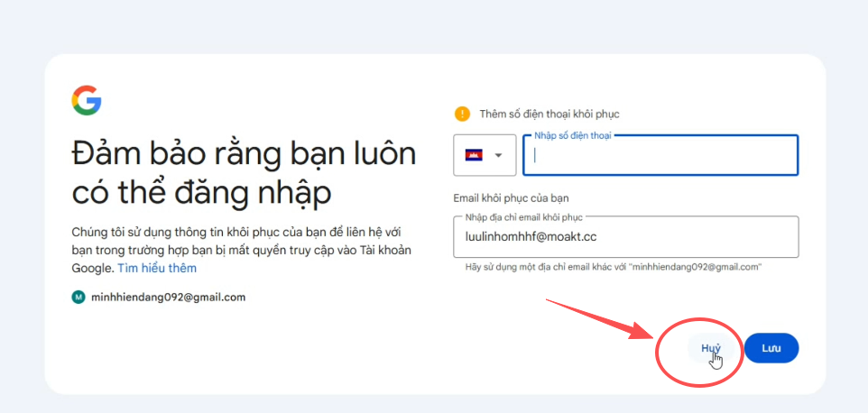The height and width of the screenshot is (413, 868).
Task: Click the green M account avatar
Action: click(78, 297)
